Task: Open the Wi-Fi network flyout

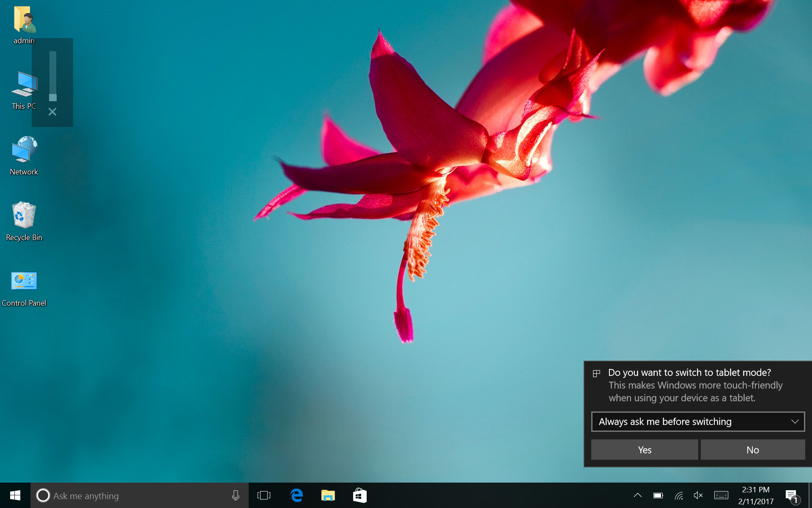Action: (x=679, y=495)
